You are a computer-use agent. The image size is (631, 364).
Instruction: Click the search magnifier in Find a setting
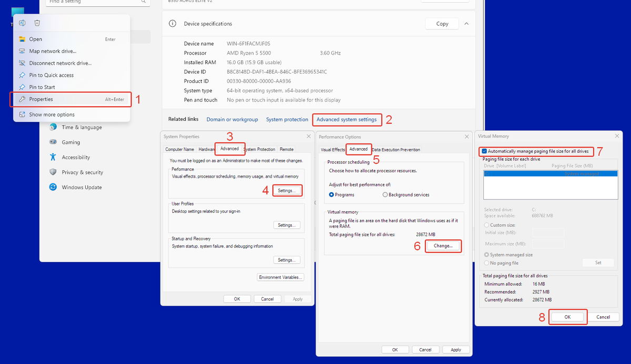coord(143,2)
